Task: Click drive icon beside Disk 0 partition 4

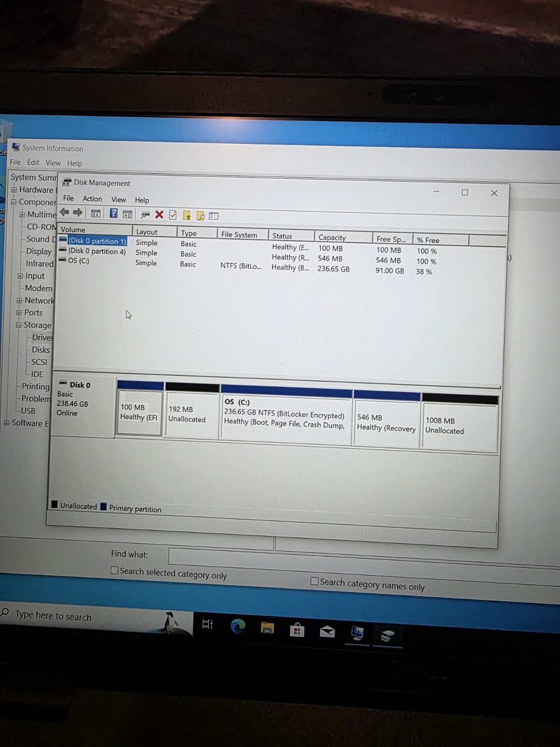Action: pyautogui.click(x=63, y=250)
